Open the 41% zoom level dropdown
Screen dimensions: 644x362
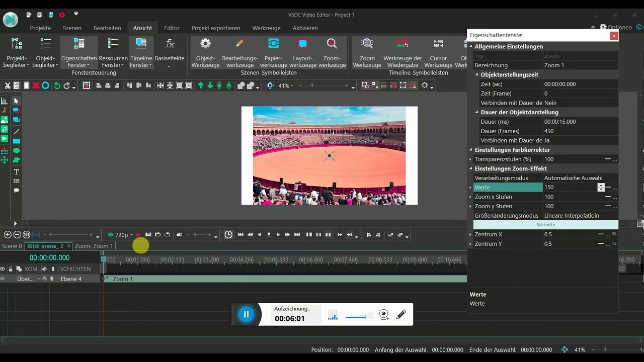(286, 86)
